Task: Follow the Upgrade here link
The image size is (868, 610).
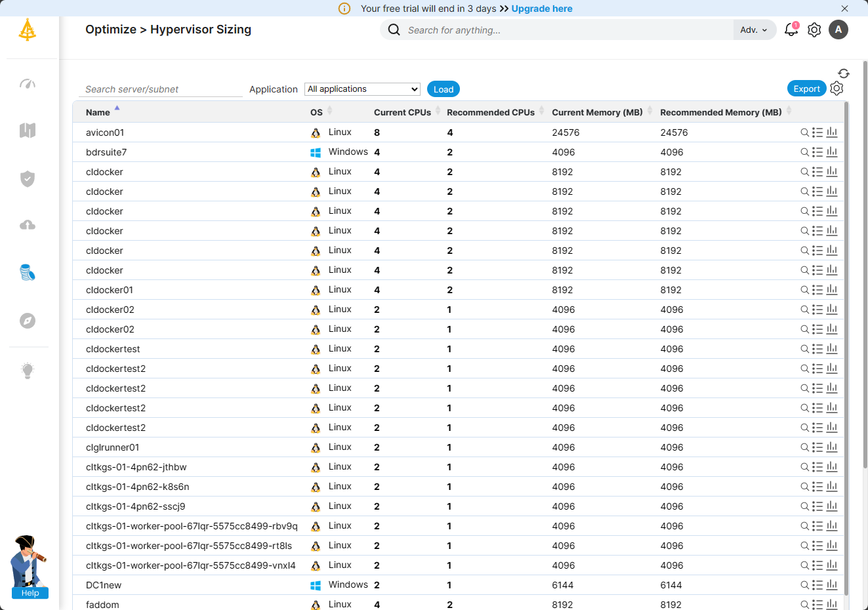Action: coord(541,9)
